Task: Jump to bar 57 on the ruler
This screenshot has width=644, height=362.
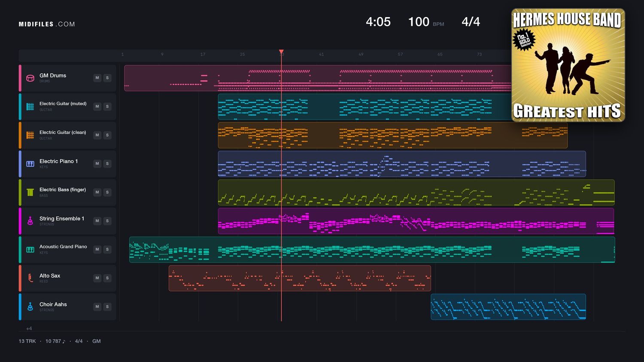Action: 400,54
